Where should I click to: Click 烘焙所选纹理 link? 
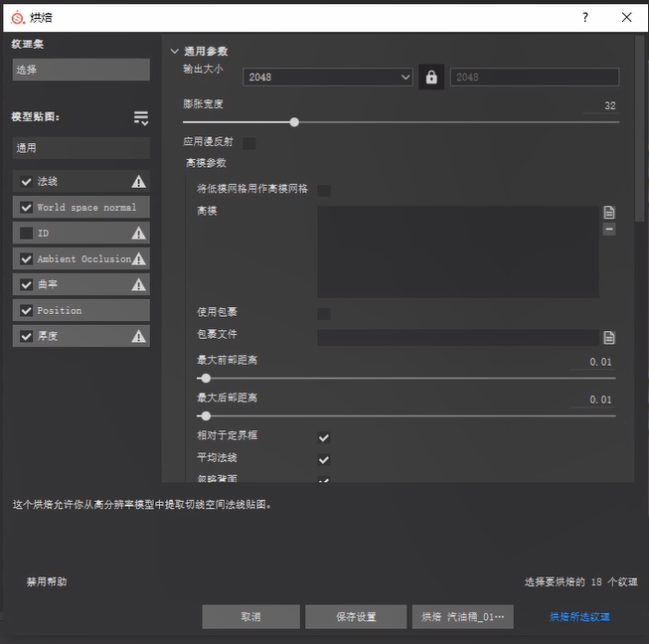(579, 617)
